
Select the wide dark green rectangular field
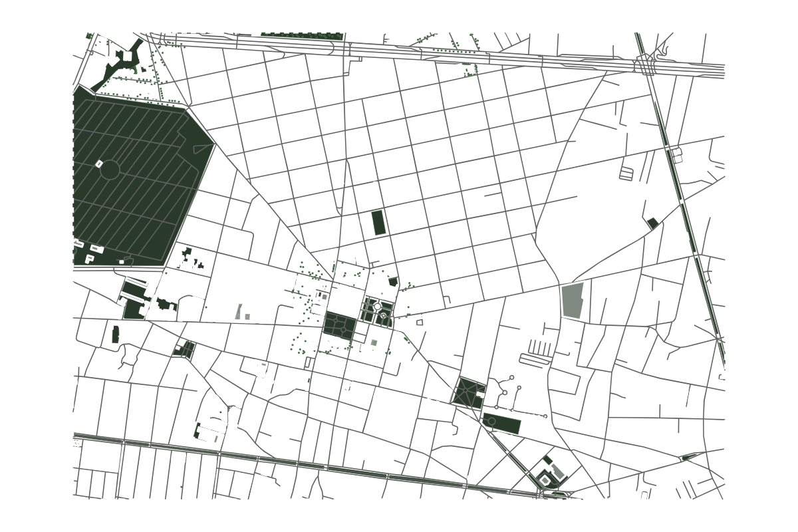point(501,424)
